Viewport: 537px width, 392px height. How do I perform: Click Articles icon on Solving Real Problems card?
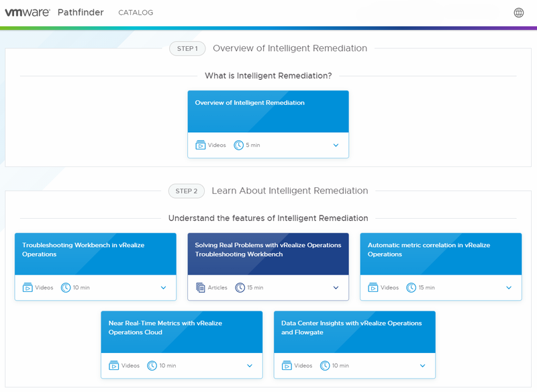[x=201, y=287]
